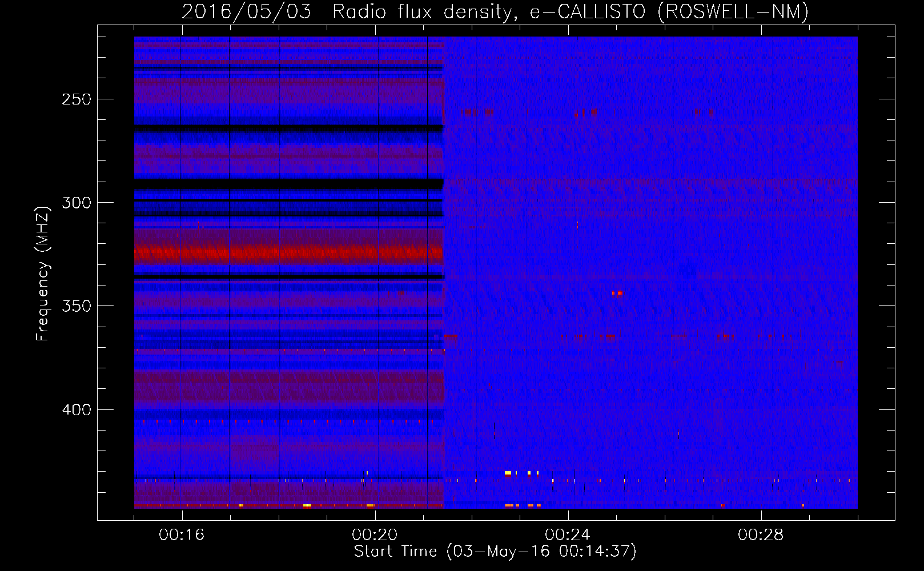Click the 00:16 time tick label

coord(182,535)
